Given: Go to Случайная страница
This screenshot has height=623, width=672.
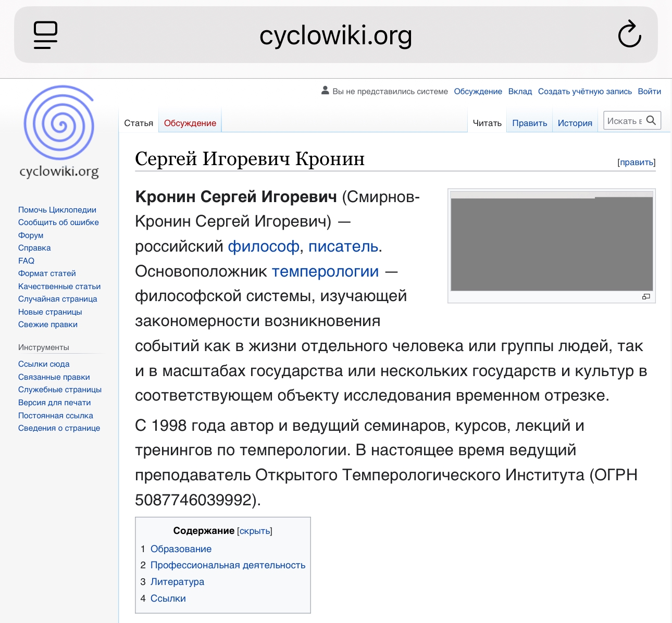Looking at the screenshot, I should [58, 299].
